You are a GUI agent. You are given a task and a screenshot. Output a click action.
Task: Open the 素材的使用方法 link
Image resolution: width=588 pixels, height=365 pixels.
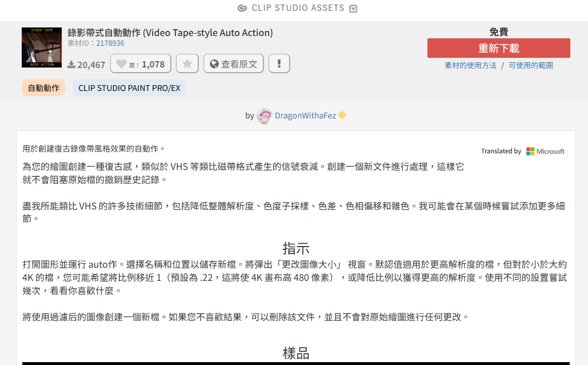tap(470, 65)
